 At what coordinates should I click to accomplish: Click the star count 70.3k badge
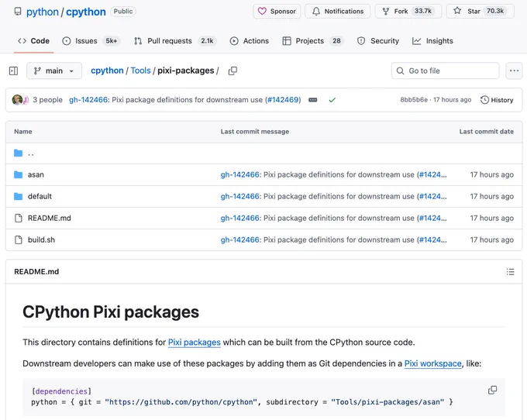tap(495, 11)
